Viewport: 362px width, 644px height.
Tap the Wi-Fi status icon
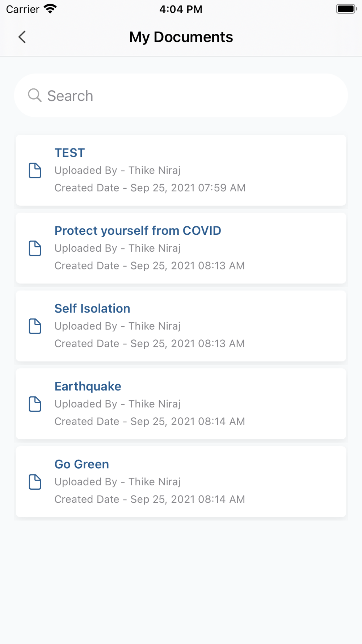point(50,9)
